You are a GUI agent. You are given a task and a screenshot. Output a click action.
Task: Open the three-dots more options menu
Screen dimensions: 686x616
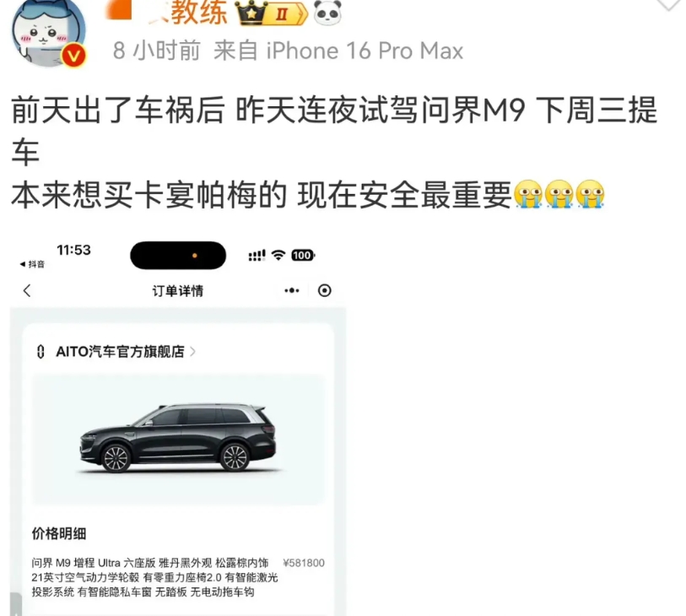click(x=292, y=290)
